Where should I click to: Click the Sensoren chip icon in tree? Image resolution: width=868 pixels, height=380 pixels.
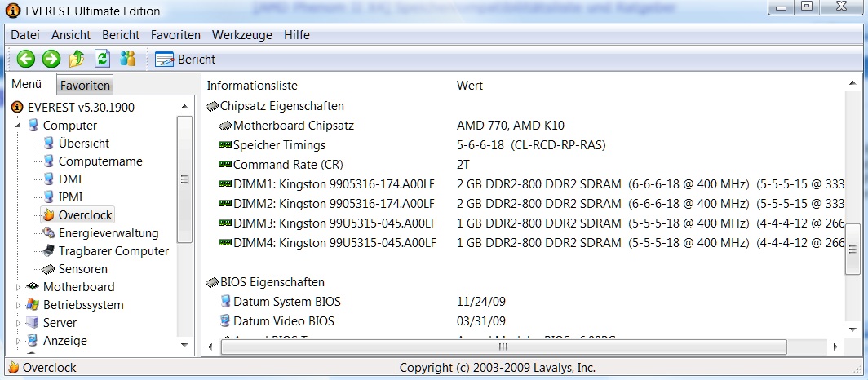[x=49, y=269]
